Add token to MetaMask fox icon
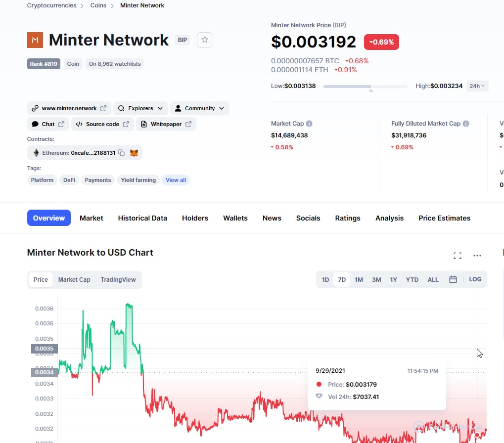Screen dimensions: 504x443 (134, 153)
